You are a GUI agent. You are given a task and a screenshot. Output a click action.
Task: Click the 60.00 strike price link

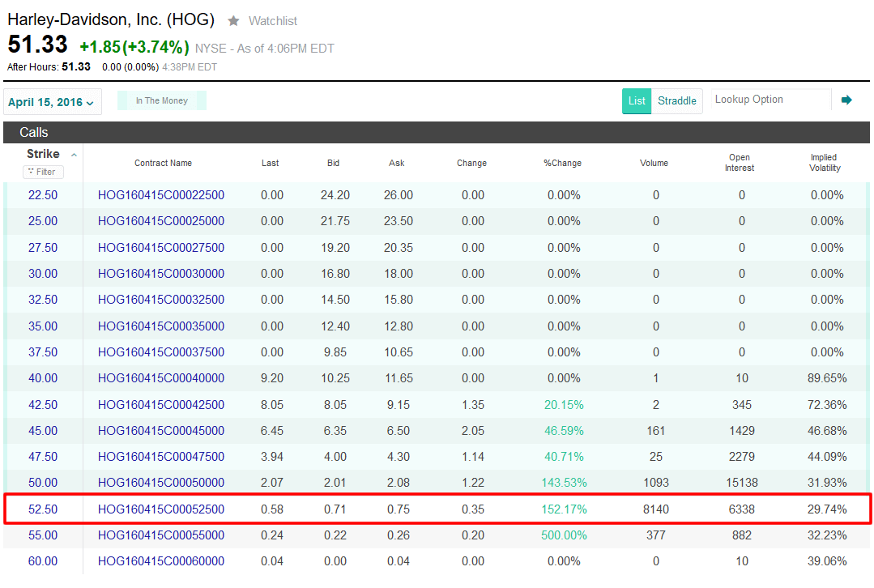coord(43,561)
